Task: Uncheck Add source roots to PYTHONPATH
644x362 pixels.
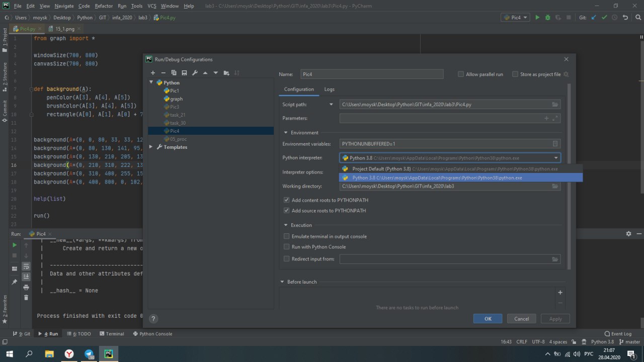Action: tap(287, 211)
